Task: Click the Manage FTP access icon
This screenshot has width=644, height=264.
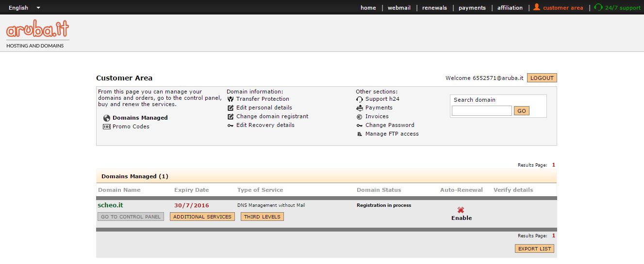Action: pyautogui.click(x=360, y=134)
